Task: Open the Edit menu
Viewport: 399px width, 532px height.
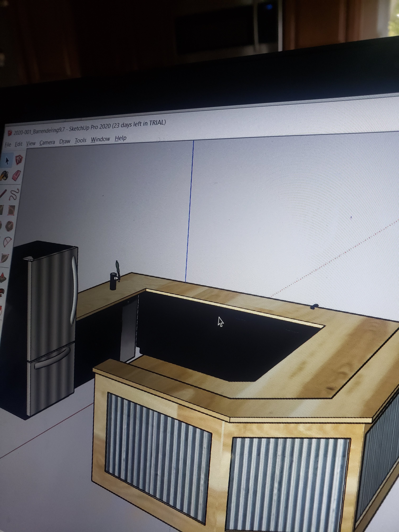Action: point(18,144)
